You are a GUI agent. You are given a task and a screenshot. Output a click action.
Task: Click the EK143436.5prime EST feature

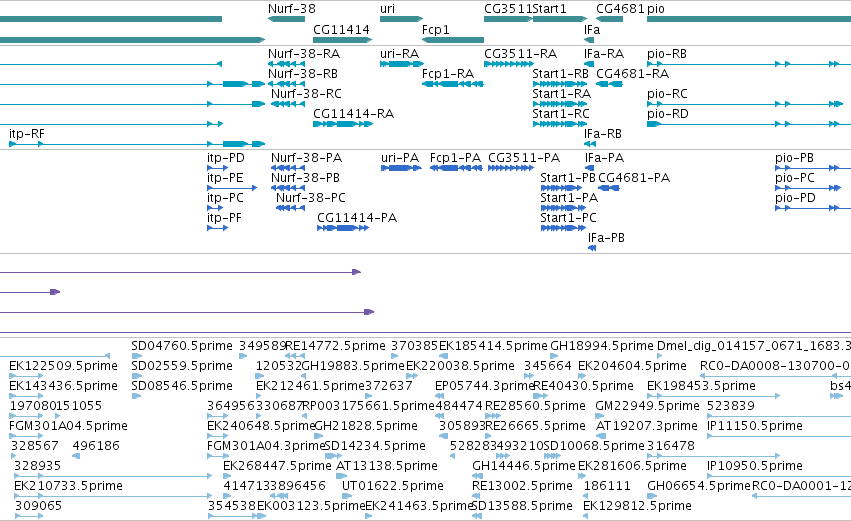(x=26, y=396)
